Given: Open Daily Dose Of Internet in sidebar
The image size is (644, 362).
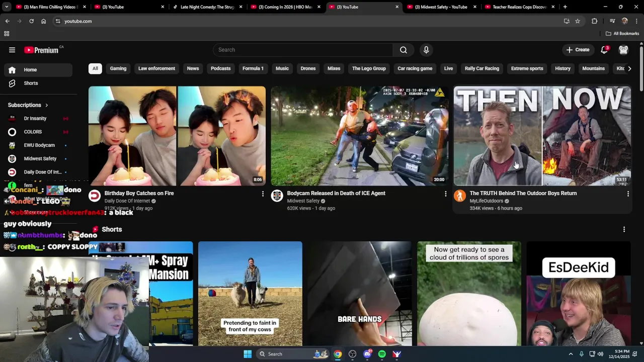Looking at the screenshot, I should pyautogui.click(x=38, y=172).
